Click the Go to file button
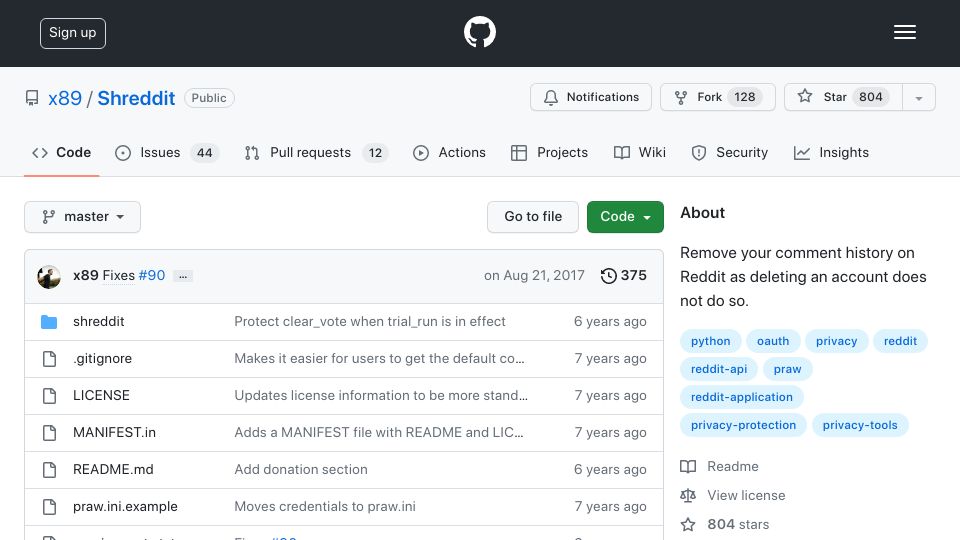This screenshot has height=540, width=960. tap(533, 217)
